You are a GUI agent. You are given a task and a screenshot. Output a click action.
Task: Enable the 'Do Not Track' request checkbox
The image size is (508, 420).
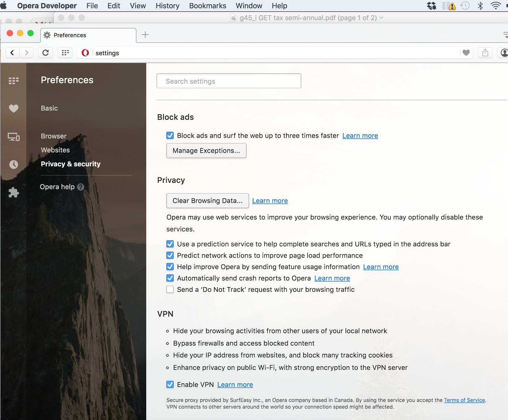pos(170,290)
